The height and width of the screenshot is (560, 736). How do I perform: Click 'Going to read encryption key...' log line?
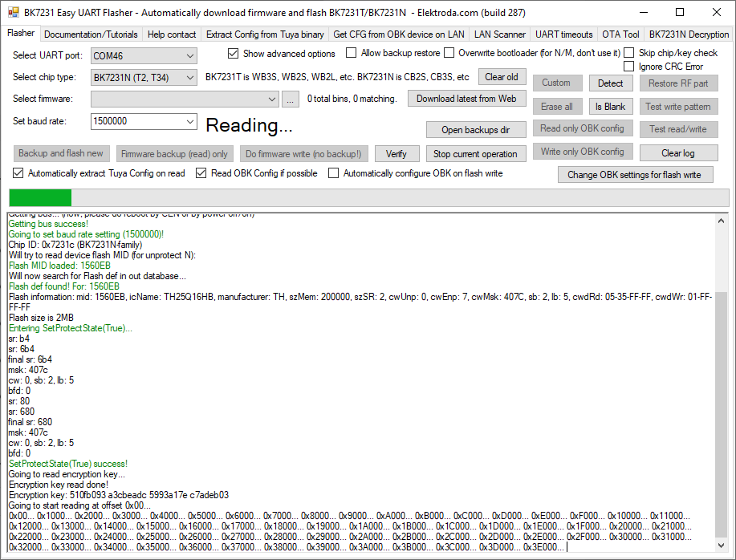tap(67, 474)
